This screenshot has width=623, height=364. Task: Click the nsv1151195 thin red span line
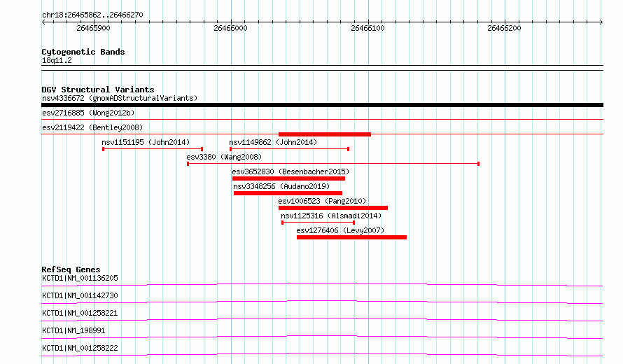pyautogui.click(x=153, y=149)
